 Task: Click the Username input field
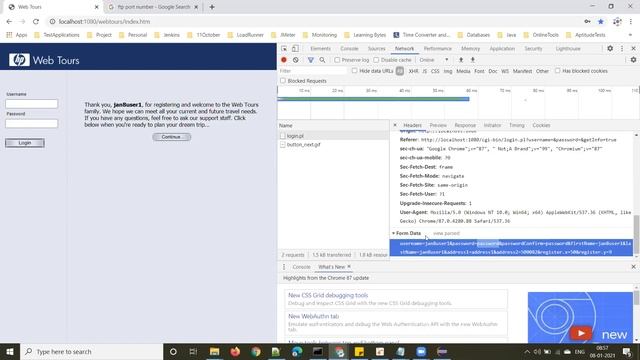(x=32, y=104)
